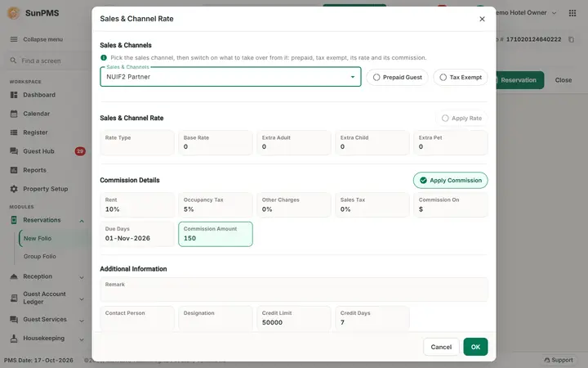Click the Extra Pet field
588x368 pixels.
(451, 142)
